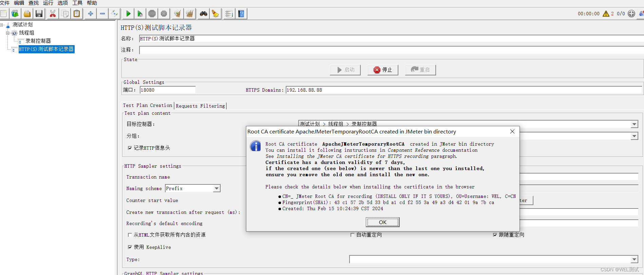Screen dimensions: 644x275
Task: Collapse the 测试计划 tree node
Action: tap(1, 25)
